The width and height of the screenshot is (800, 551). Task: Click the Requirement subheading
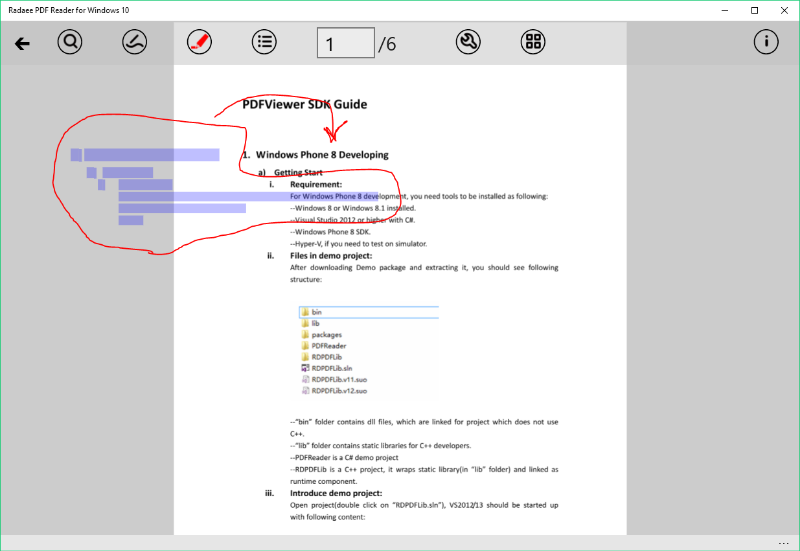pos(315,184)
